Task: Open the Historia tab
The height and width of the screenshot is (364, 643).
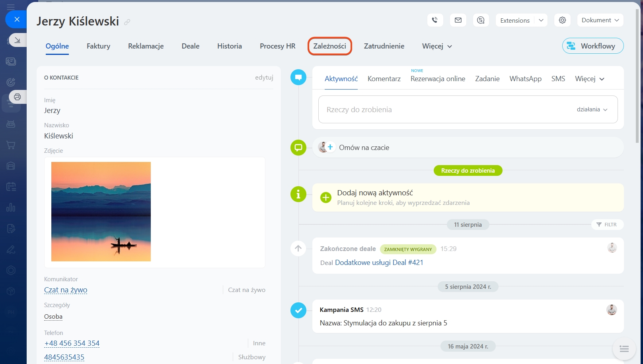Action: pyautogui.click(x=230, y=46)
